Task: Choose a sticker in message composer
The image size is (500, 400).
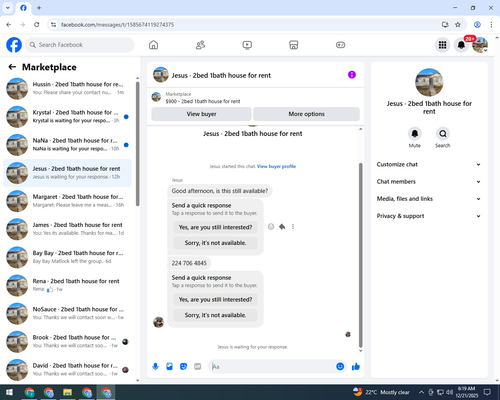Action: point(183,367)
